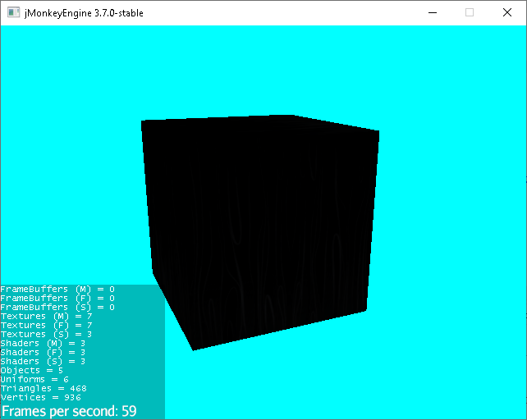Minimize the jMonkeyEngine window

coord(433,13)
